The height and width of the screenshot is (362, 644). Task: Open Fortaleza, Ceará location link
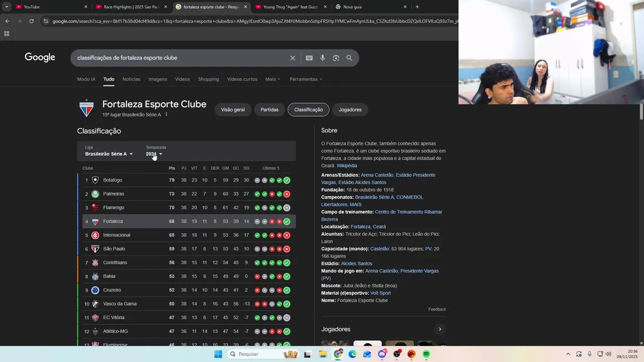(x=368, y=227)
